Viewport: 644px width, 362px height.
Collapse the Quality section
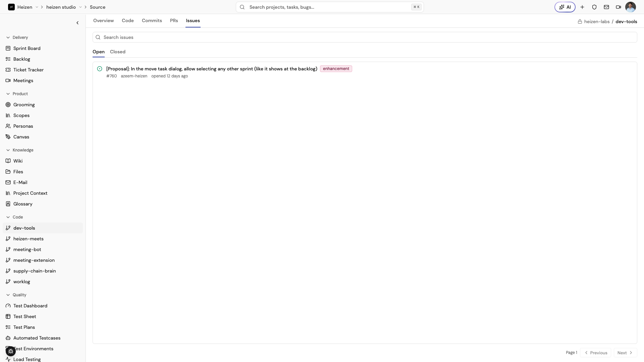[16, 295]
